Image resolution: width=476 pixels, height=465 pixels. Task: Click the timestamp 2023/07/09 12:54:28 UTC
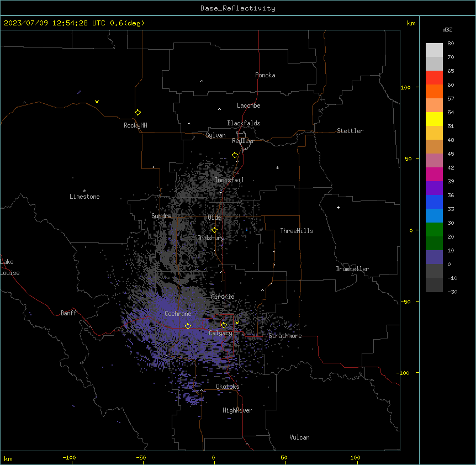tap(55, 23)
